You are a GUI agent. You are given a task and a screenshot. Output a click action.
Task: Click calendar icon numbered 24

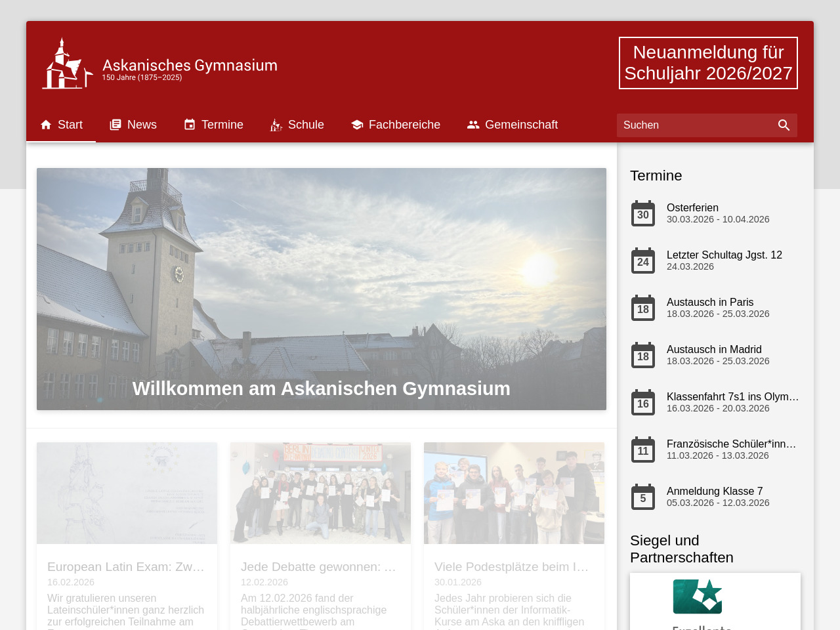(x=642, y=261)
